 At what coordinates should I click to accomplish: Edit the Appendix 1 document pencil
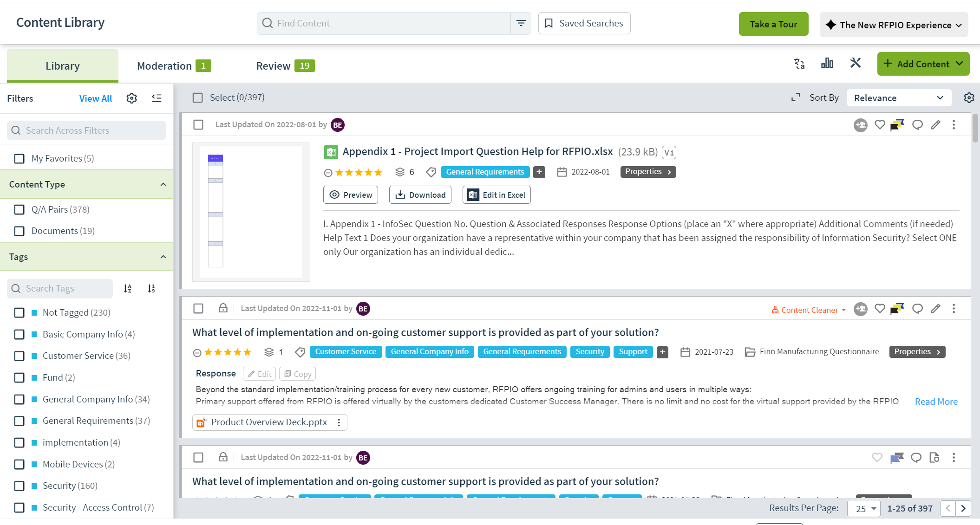pyautogui.click(x=936, y=125)
